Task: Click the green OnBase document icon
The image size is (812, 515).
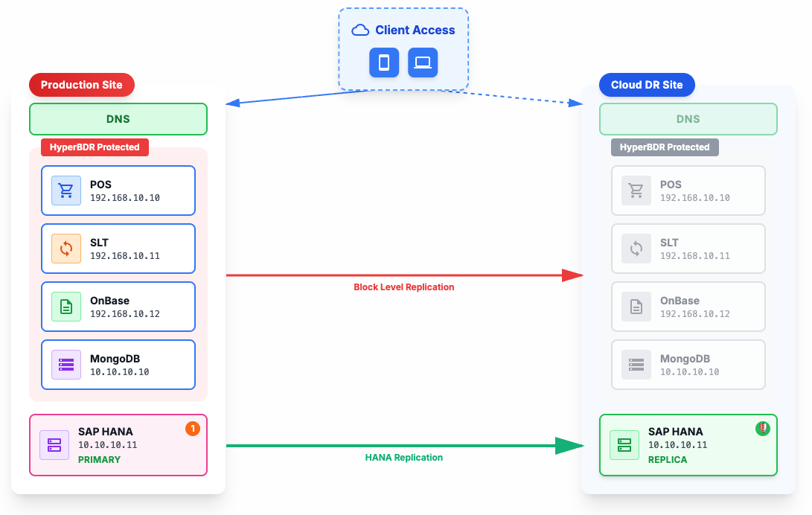Action: tap(66, 307)
